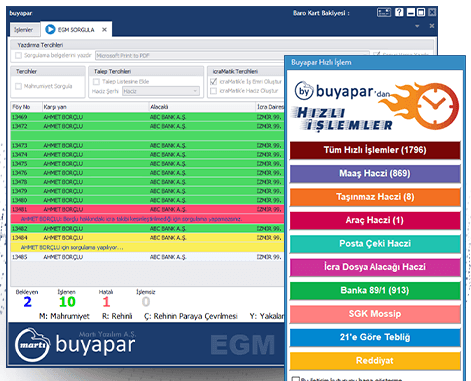This screenshot has width=471, height=381.
Task: Choose Posta Çeki Haczi button
Action: 375,244
